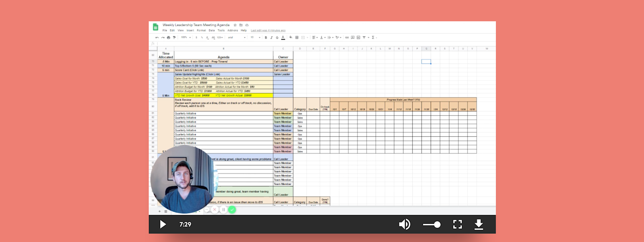Open the fill color picker
The width and height of the screenshot is (644, 242).
coord(291,38)
